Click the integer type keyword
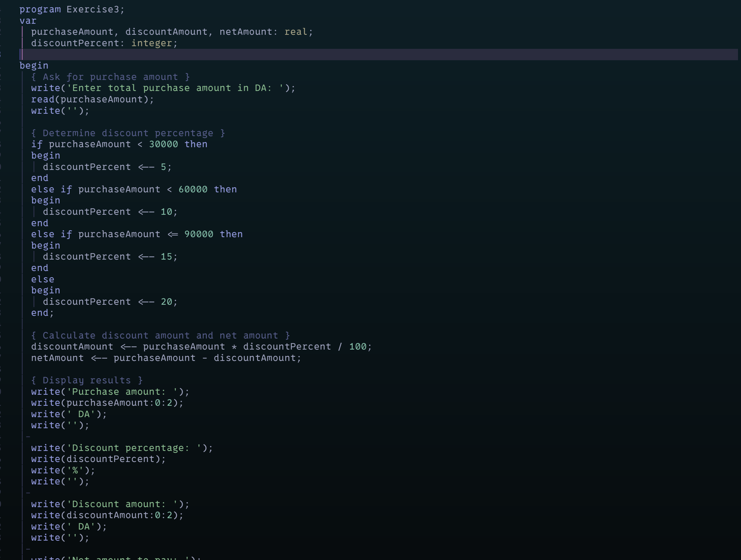741x560 pixels. coord(151,43)
